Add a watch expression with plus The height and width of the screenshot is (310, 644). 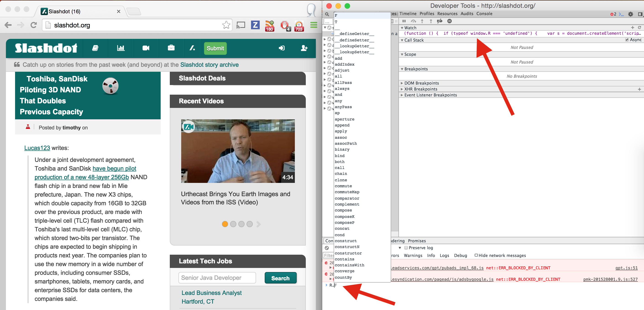click(633, 27)
